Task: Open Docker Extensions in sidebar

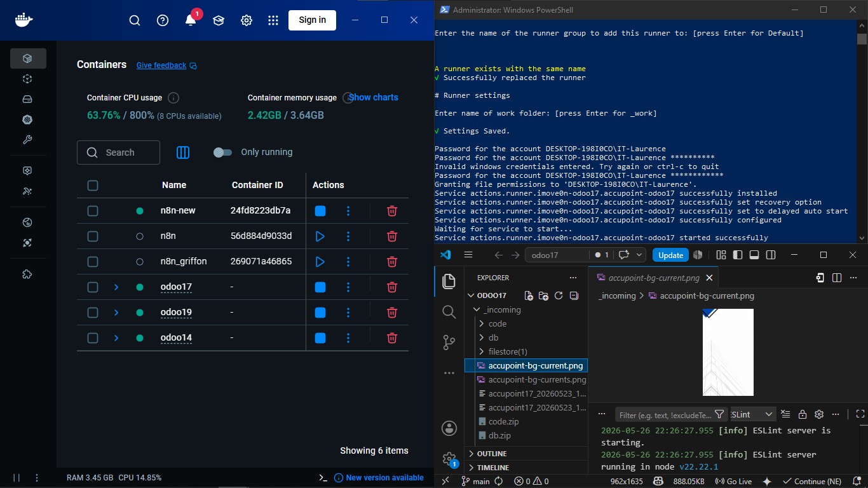Action: [x=27, y=274]
